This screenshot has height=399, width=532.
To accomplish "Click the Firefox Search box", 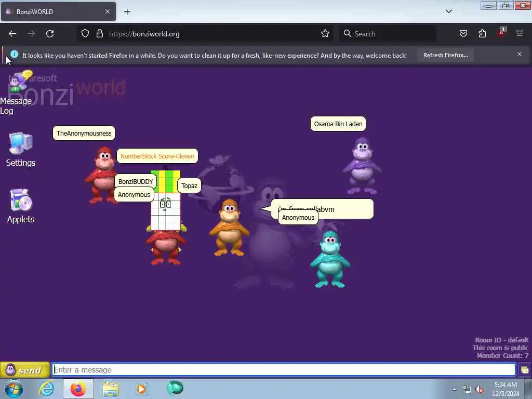I will (x=388, y=34).
